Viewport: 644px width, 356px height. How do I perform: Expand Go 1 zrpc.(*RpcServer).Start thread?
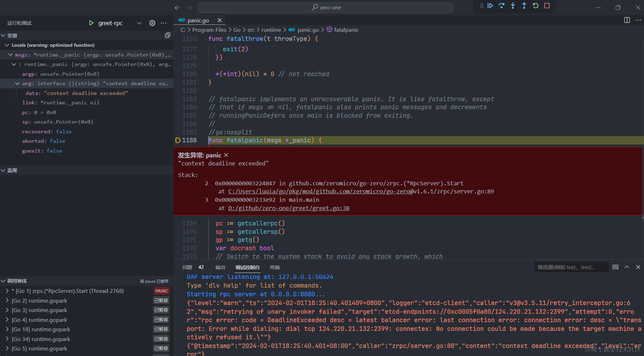click(7, 291)
